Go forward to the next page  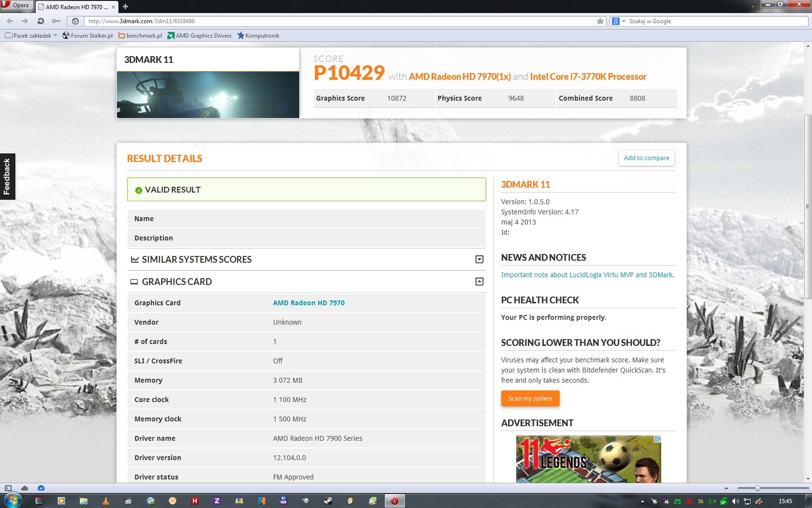click(x=25, y=21)
